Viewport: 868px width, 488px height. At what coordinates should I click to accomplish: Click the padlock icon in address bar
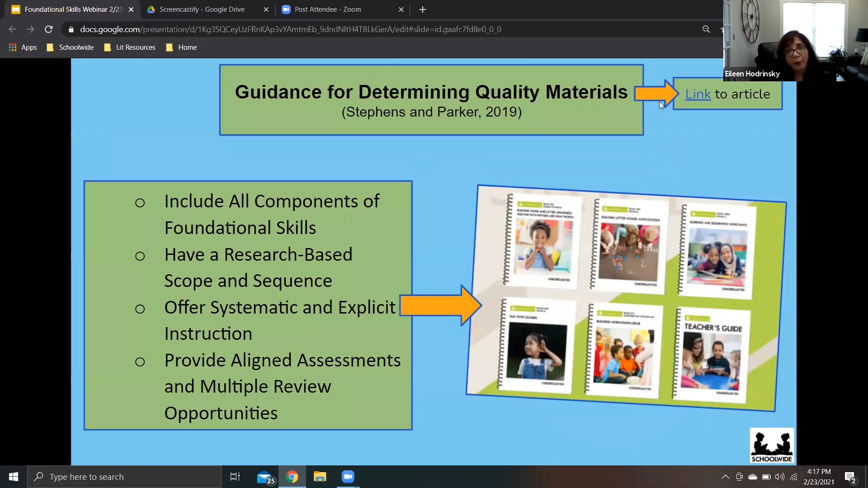tap(71, 29)
